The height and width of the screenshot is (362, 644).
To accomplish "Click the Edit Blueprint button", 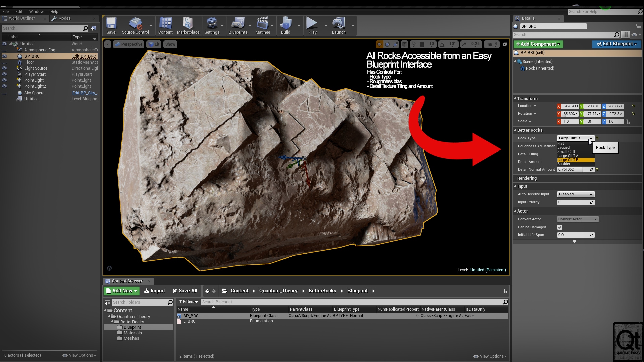I will [x=616, y=44].
